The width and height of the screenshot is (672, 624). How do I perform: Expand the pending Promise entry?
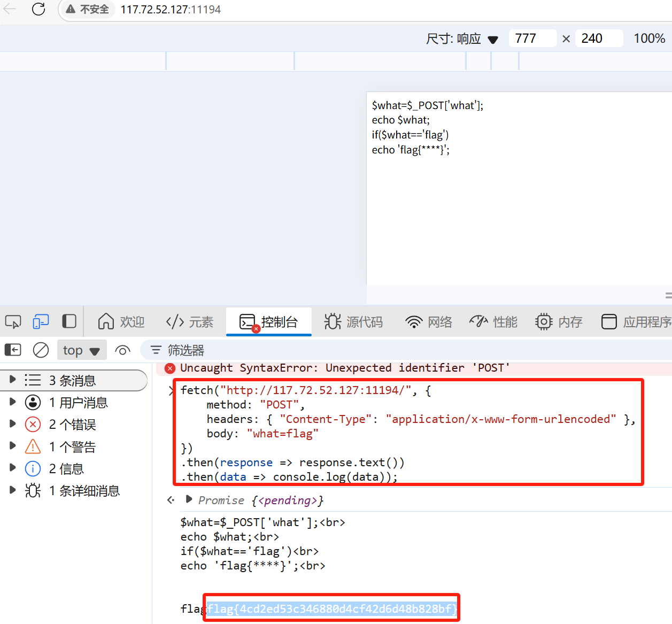coord(189,500)
